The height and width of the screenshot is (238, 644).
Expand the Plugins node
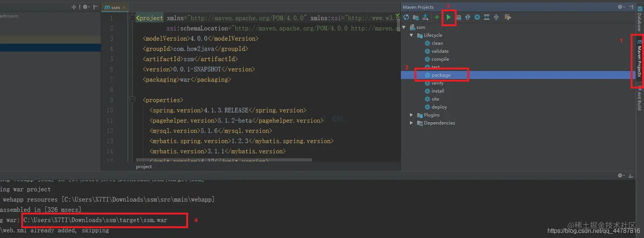pos(411,115)
